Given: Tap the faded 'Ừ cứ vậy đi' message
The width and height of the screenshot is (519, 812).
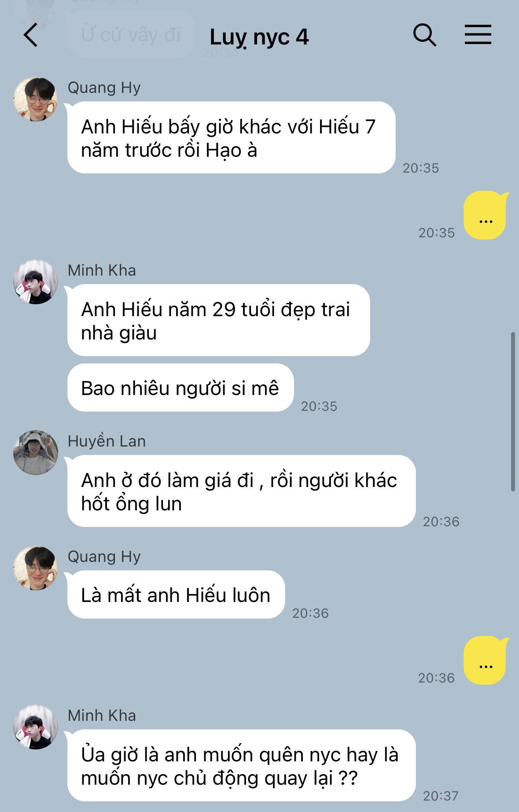Looking at the screenshot, I should pos(131,34).
